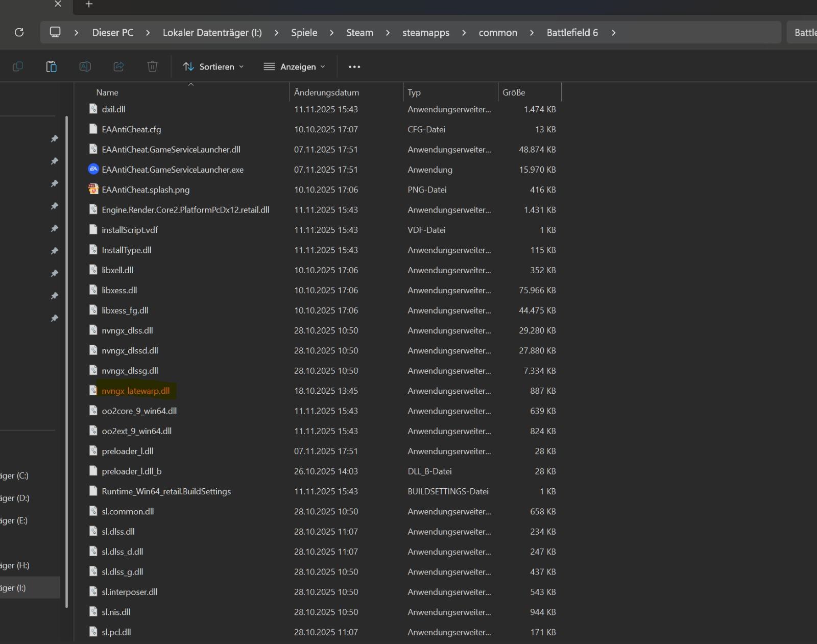Expand the chevron after steamapps
Screen dimensions: 817x644
pyautogui.click(x=464, y=33)
